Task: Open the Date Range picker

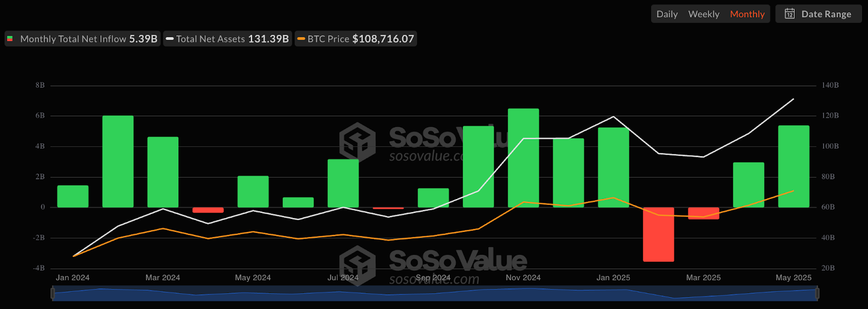Action: coord(826,14)
